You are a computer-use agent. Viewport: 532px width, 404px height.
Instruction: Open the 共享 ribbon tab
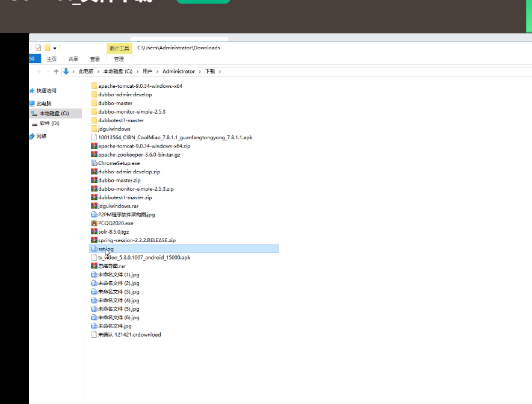(x=73, y=59)
